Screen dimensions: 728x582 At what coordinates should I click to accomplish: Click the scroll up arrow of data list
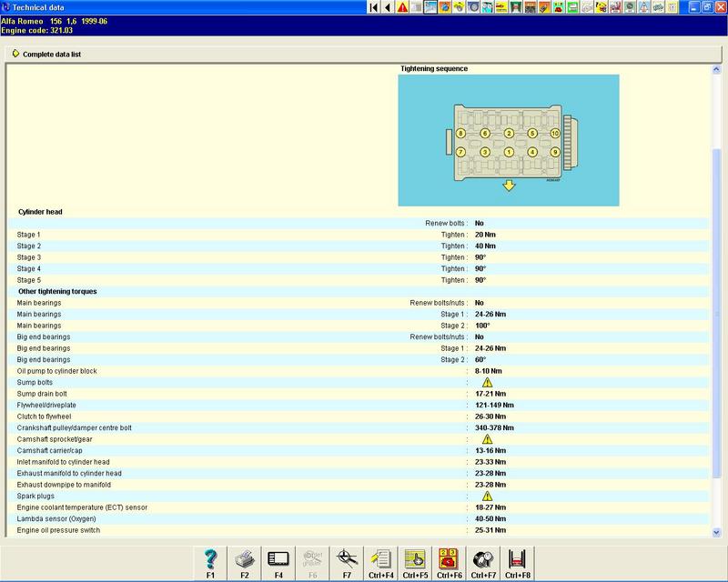click(x=718, y=68)
